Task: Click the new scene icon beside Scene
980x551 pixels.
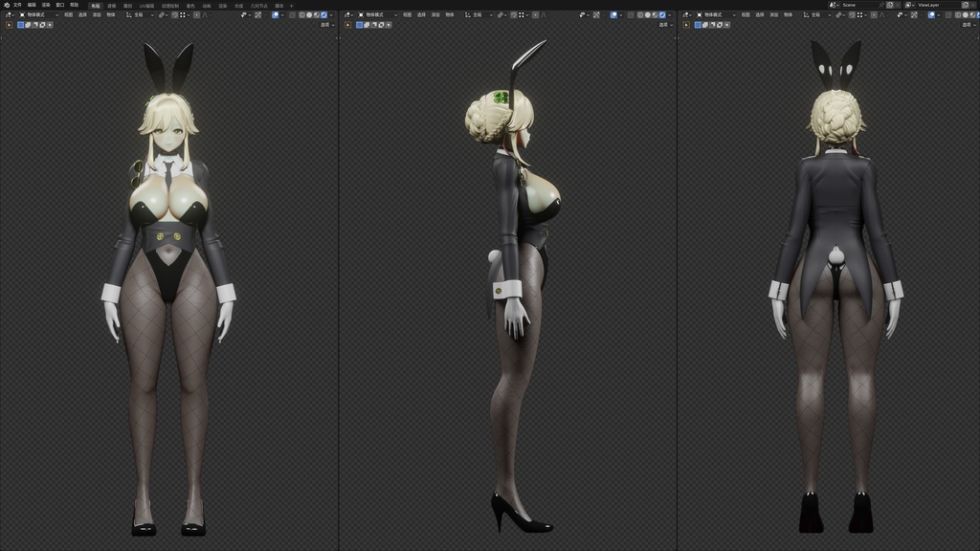Action: pos(890,6)
